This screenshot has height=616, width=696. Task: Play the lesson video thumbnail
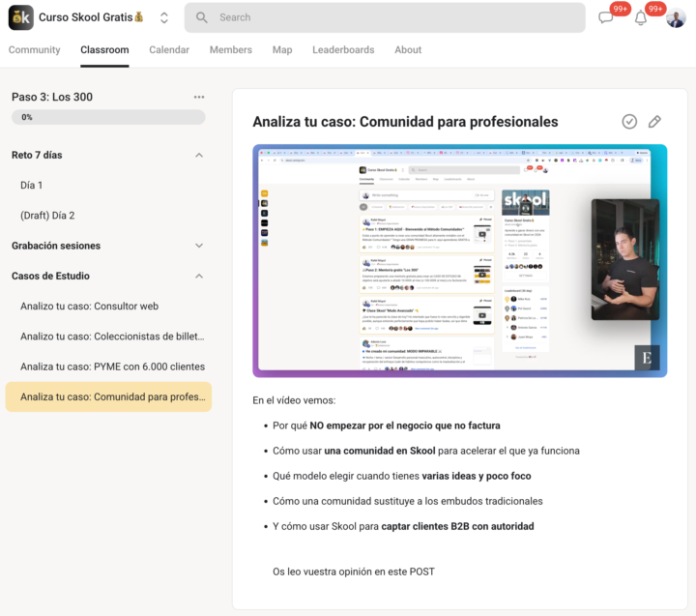tap(459, 261)
